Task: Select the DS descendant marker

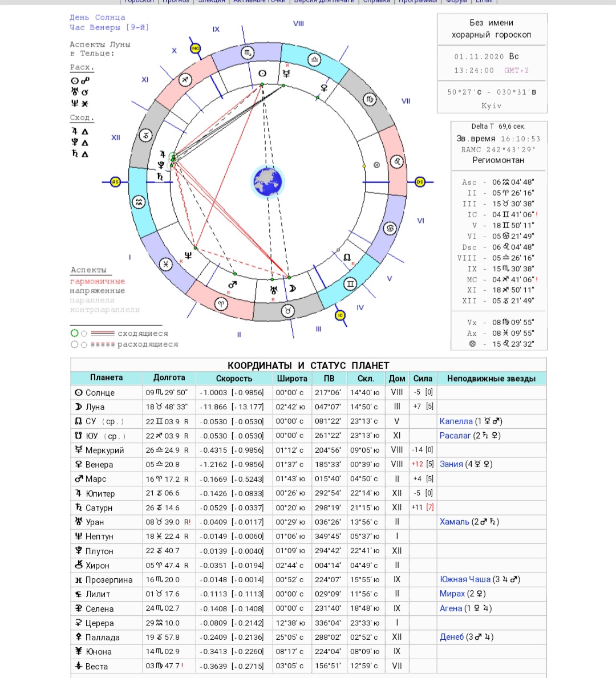Action: click(x=420, y=182)
